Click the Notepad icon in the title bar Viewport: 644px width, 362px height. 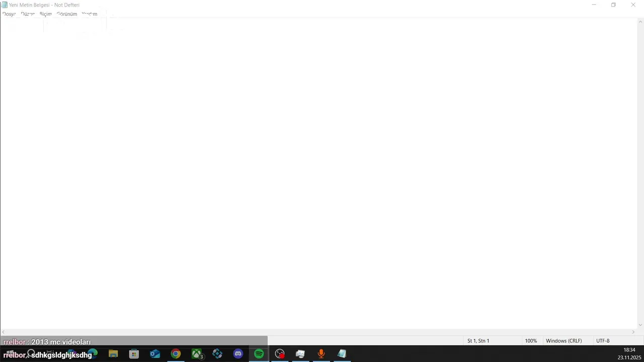[x=5, y=5]
